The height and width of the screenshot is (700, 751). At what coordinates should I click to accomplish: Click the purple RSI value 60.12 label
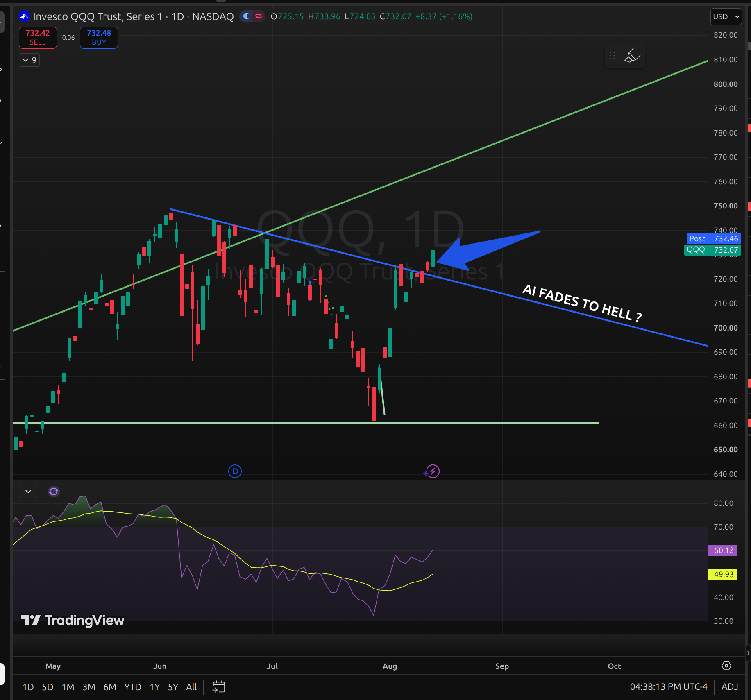coord(723,550)
